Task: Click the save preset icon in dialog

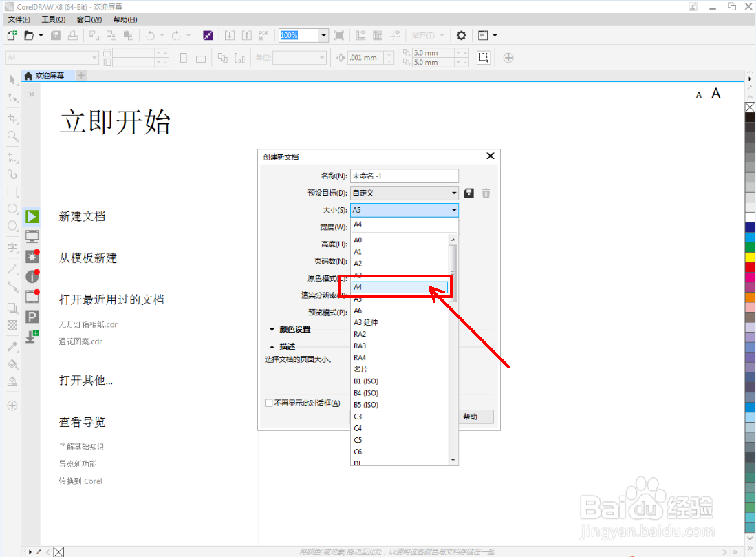Action: point(468,193)
